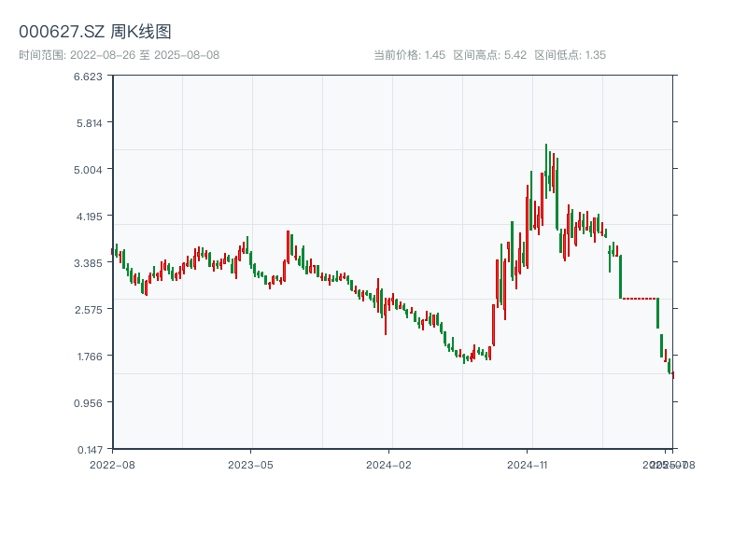747x560 pixels.
Task: Click the current price label 当前价格: 1.45
Action: [409, 55]
